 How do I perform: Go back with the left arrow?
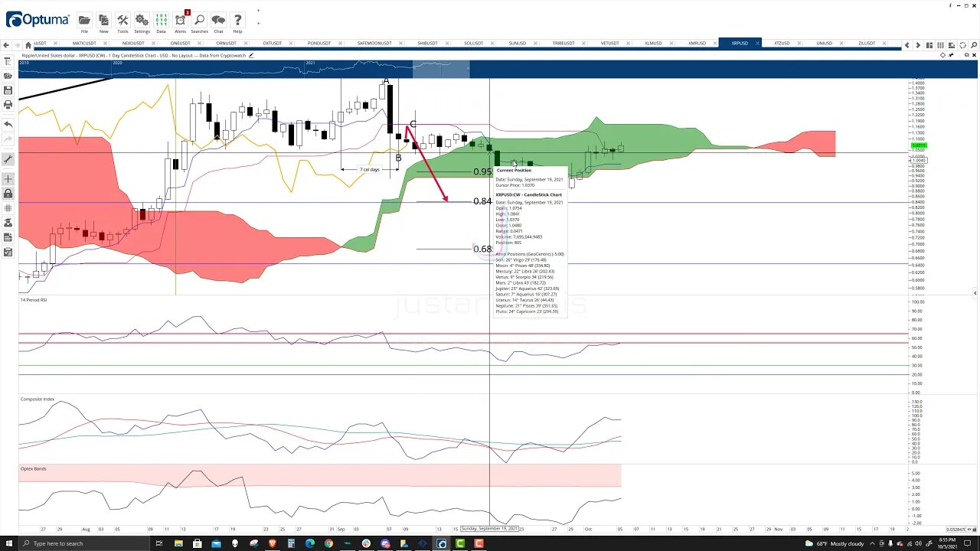tap(7, 45)
